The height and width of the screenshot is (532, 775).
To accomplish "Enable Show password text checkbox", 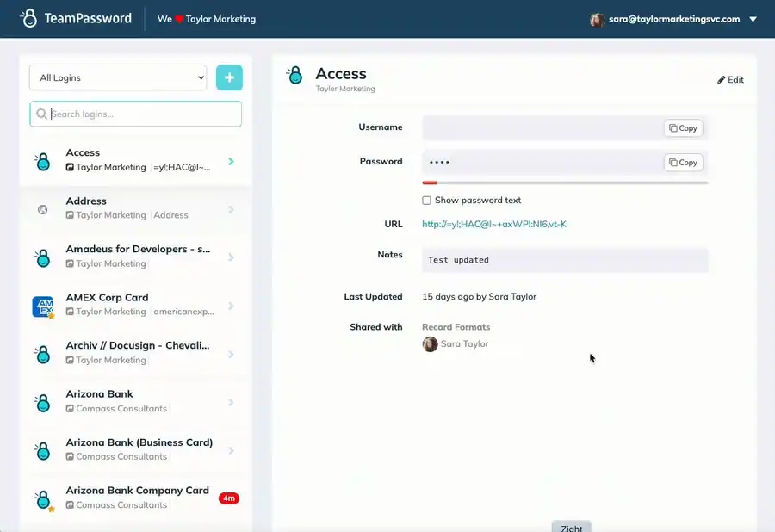I will coord(426,200).
